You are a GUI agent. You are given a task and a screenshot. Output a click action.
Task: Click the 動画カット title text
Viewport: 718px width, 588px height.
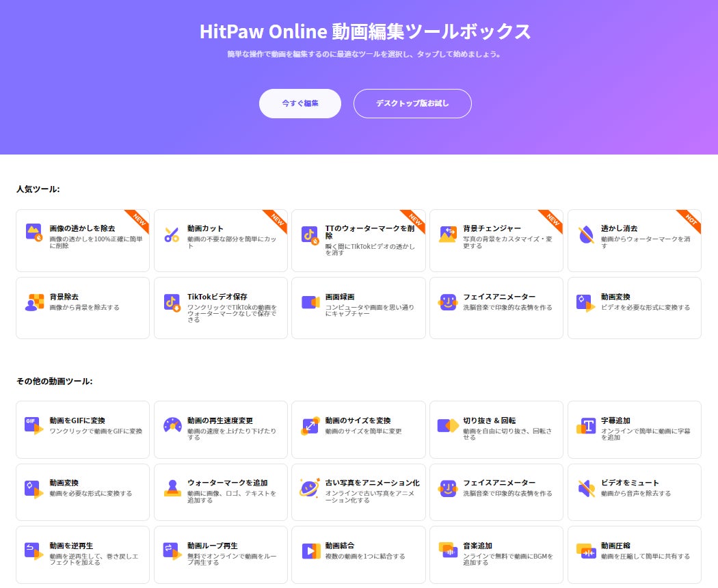point(205,228)
